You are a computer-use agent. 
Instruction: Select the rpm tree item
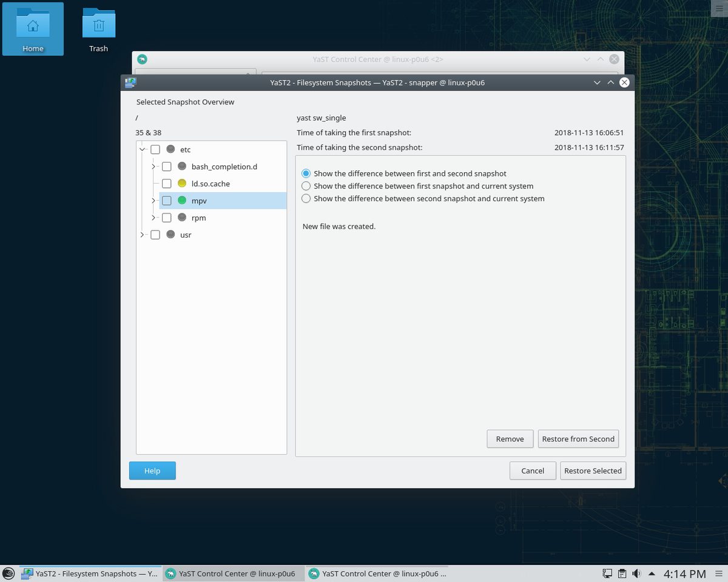tap(198, 218)
